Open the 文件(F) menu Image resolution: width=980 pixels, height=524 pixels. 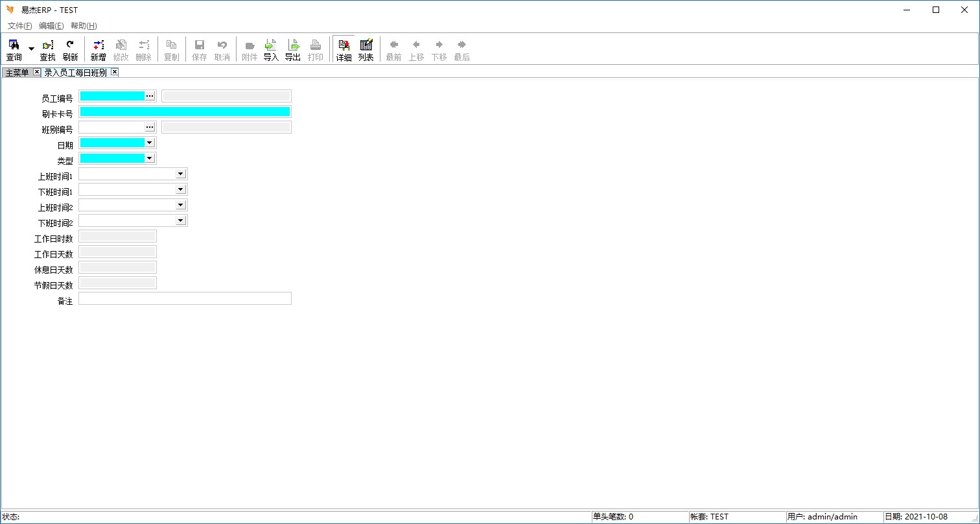tap(19, 26)
